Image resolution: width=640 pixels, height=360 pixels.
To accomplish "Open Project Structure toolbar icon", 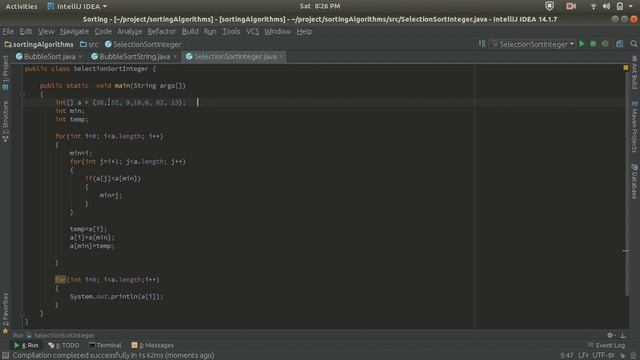I will (620, 44).
